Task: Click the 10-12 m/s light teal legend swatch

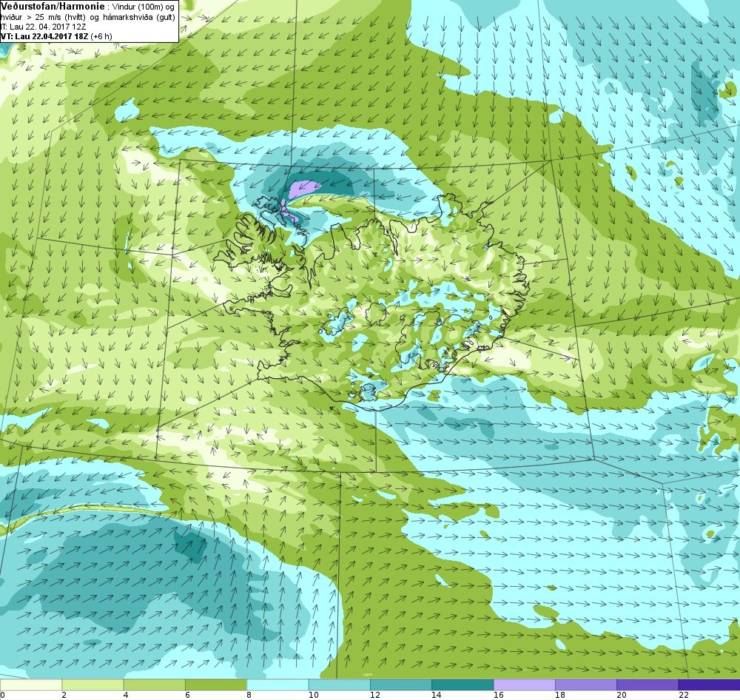Action: (340, 684)
